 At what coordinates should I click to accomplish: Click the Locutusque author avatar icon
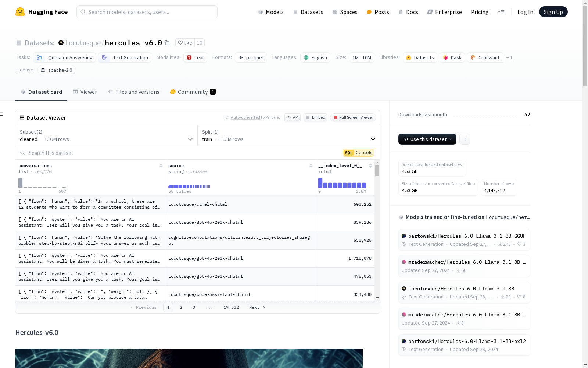point(61,43)
